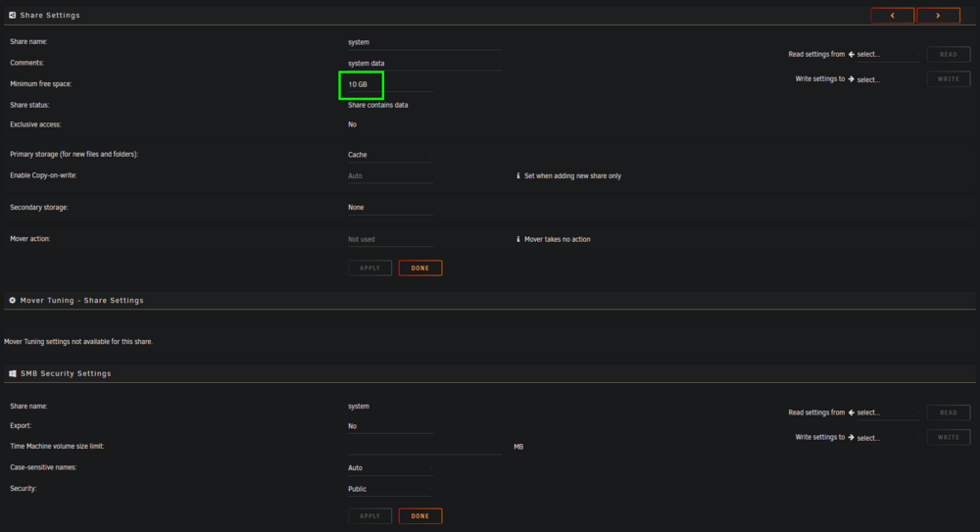
Task: Click the Mover Tuning gear icon
Action: click(12, 301)
